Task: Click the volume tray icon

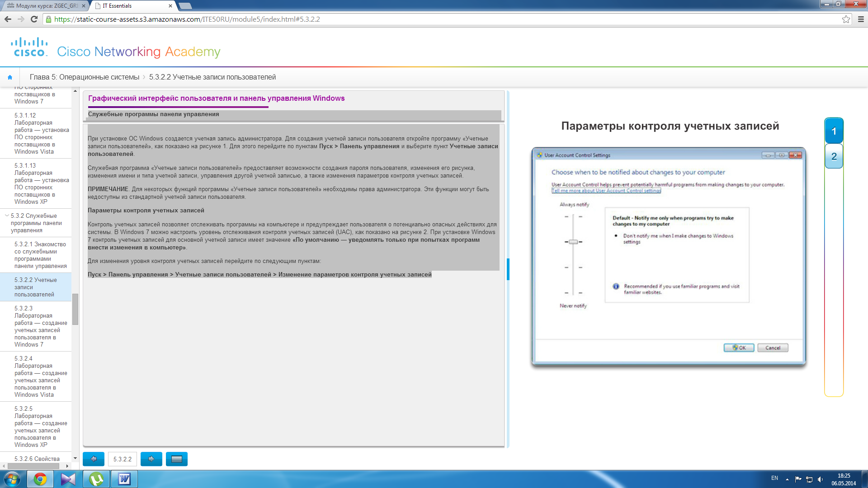Action: [821, 479]
